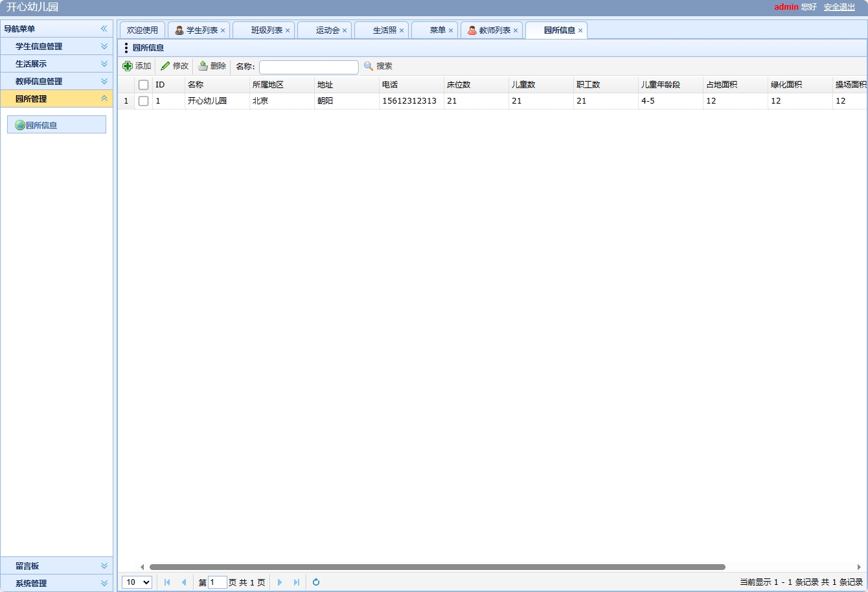Close the 菜单 tab
The image size is (868, 592).
point(451,30)
